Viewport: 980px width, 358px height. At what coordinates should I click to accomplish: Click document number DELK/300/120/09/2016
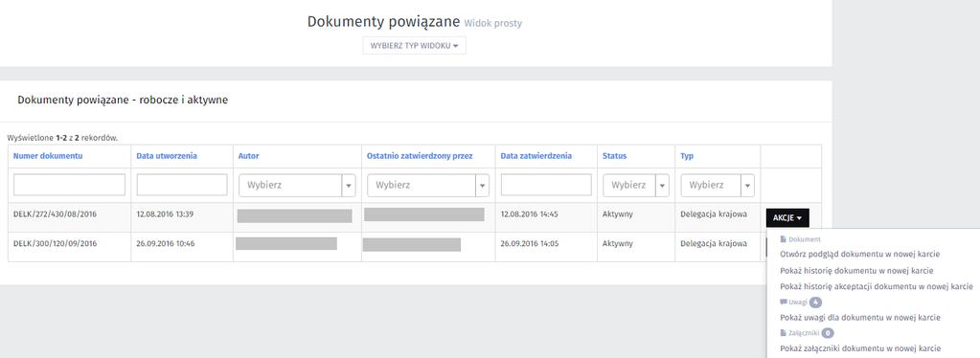pos(55,244)
